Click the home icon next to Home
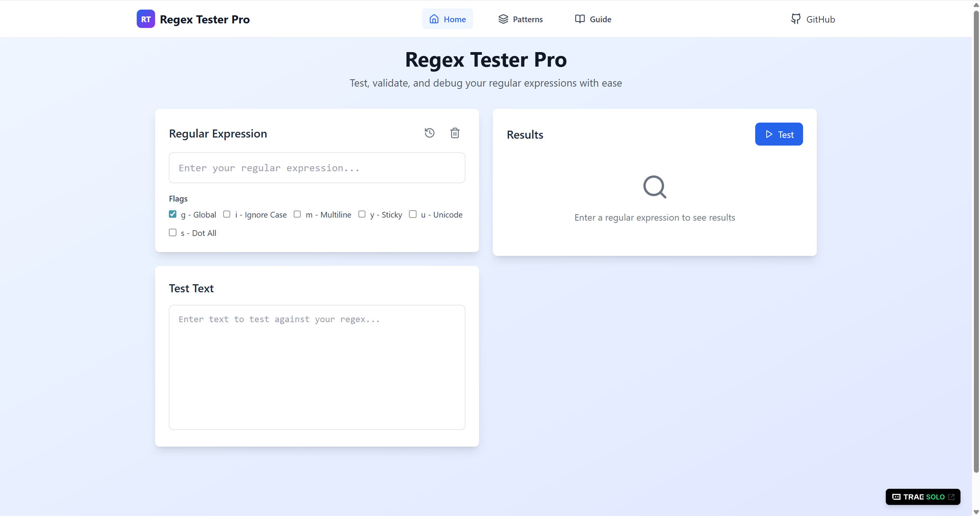This screenshot has height=516, width=980. (434, 19)
